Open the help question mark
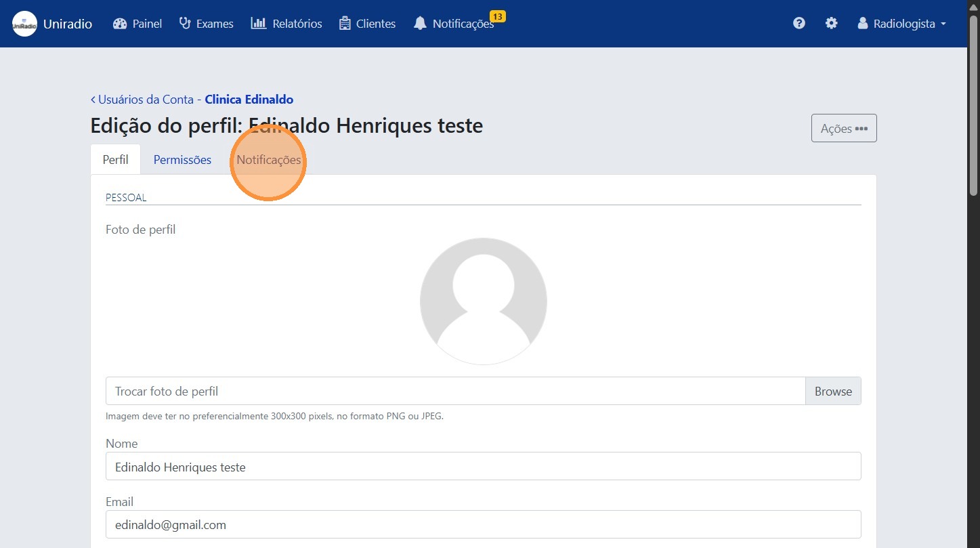The image size is (980, 548). coord(798,23)
